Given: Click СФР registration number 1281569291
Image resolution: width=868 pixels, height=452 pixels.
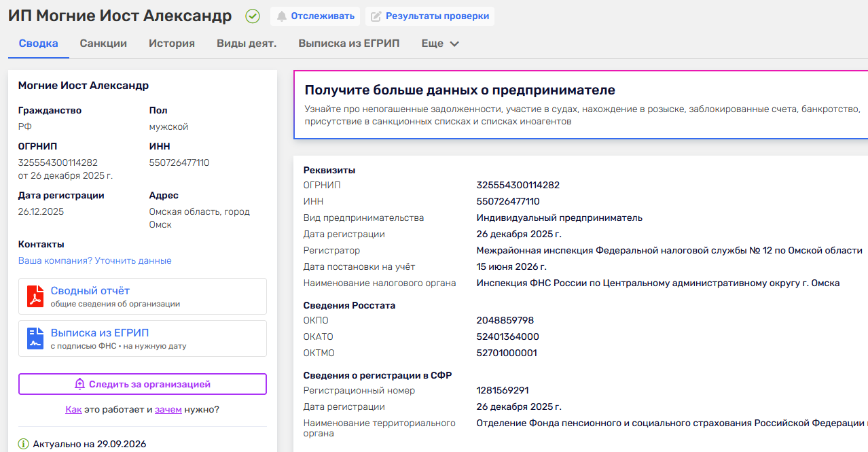Looking at the screenshot, I should point(503,390).
